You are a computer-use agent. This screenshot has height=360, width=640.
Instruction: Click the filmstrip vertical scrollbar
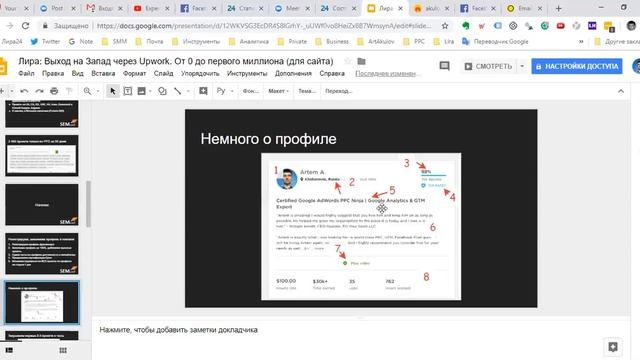89,204
